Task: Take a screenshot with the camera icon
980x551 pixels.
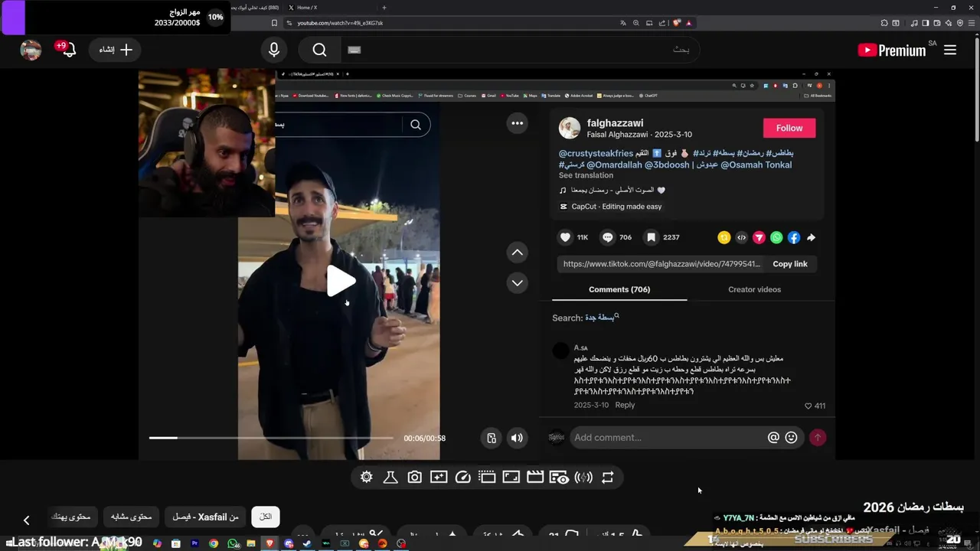Action: click(x=414, y=478)
